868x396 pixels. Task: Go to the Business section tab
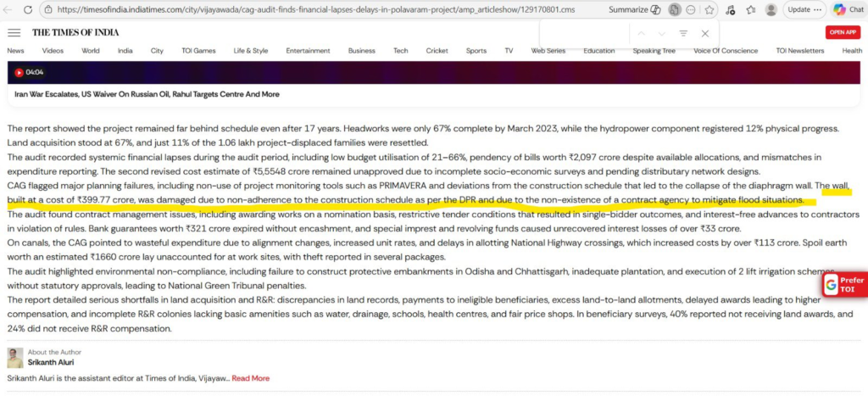point(361,51)
